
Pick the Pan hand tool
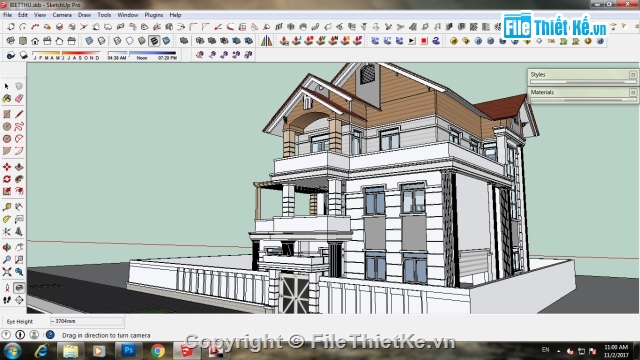[x=19, y=247]
